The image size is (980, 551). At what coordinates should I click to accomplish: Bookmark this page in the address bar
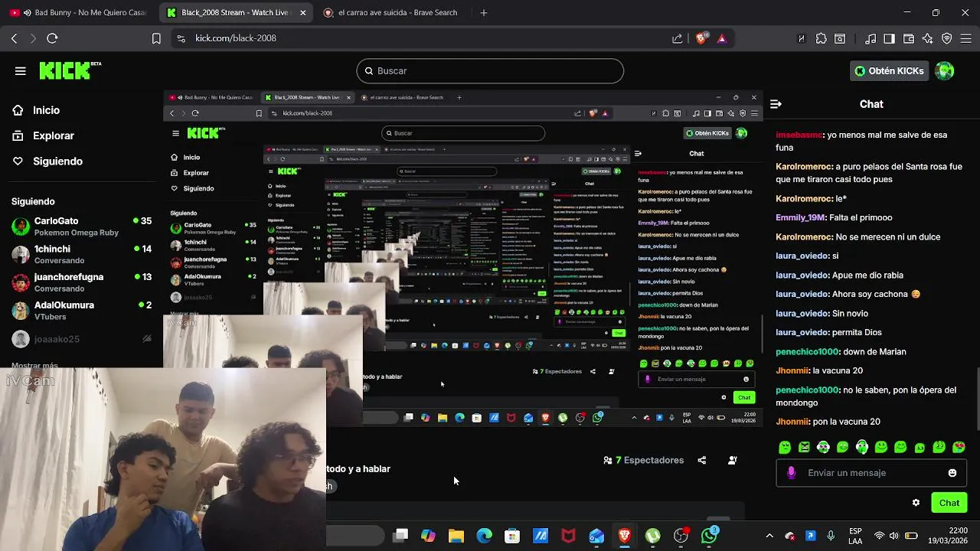156,38
